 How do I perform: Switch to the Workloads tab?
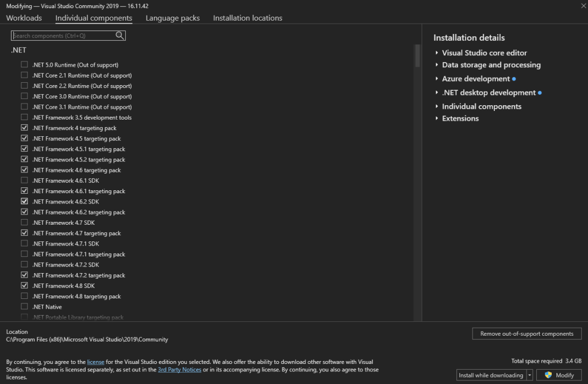pos(24,18)
